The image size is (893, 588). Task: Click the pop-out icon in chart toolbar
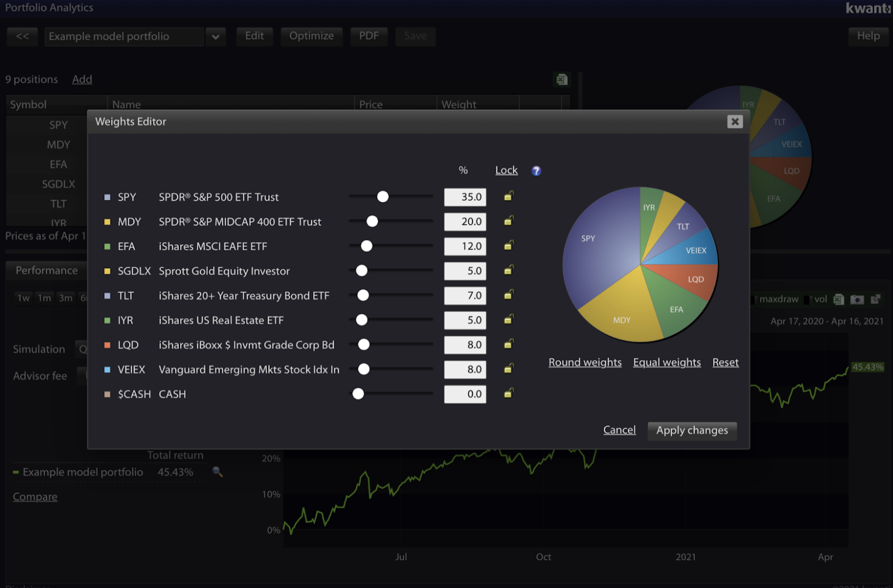(876, 299)
